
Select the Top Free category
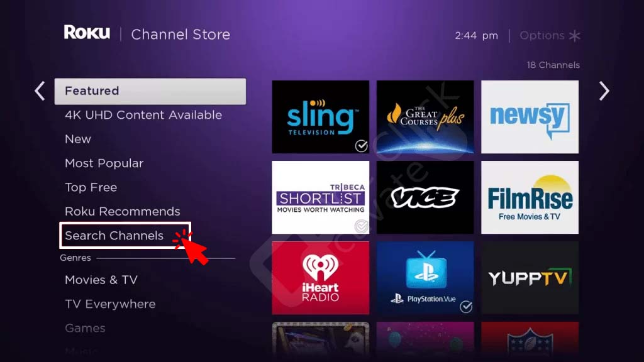(91, 187)
